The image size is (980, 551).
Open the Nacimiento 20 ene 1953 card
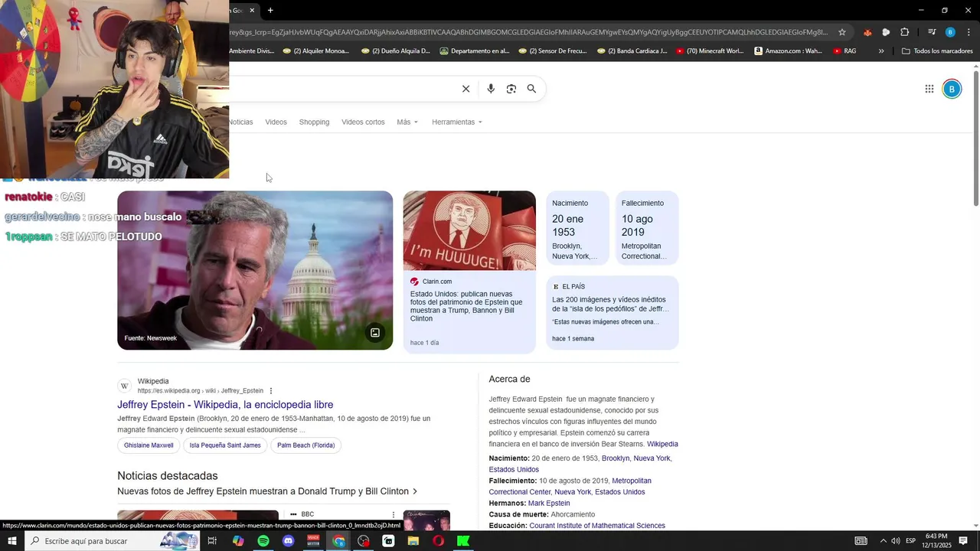[578, 228]
